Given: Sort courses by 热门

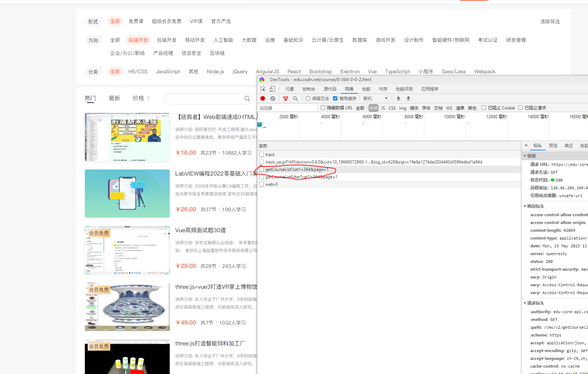Looking at the screenshot, I should 90,98.
